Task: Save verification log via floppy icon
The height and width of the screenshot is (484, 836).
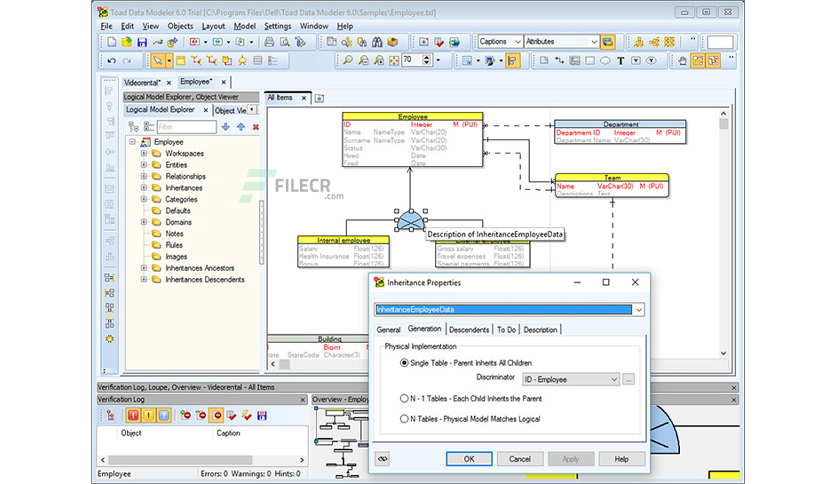Action: (x=262, y=415)
